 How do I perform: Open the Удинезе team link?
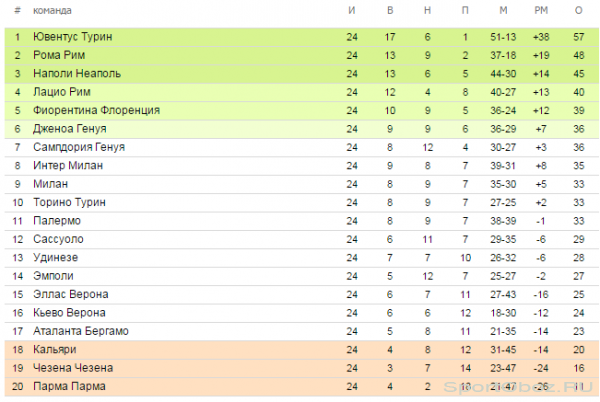pos(55,257)
